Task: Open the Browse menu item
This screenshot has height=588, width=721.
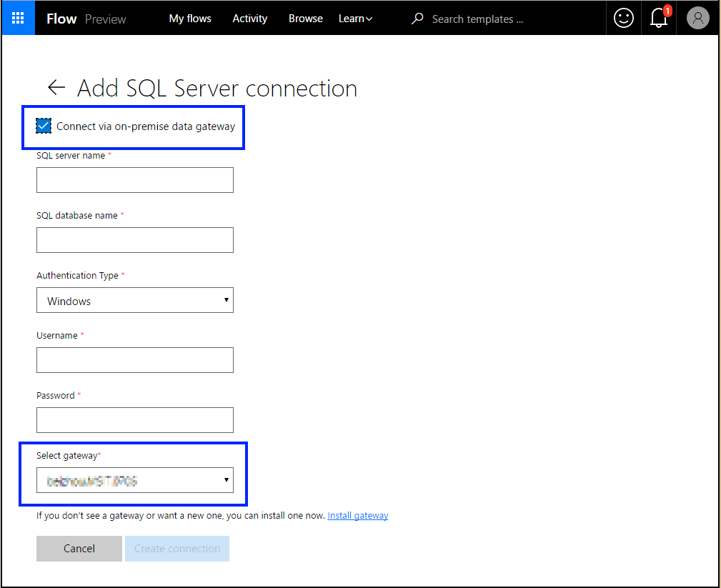Action: (x=306, y=19)
